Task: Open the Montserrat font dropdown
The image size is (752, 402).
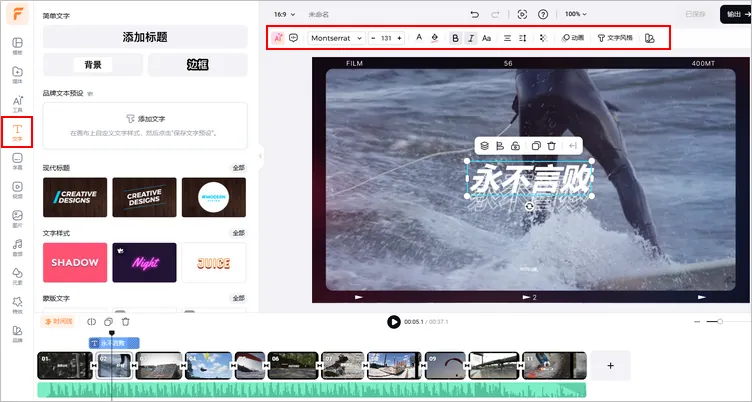Action: [337, 38]
